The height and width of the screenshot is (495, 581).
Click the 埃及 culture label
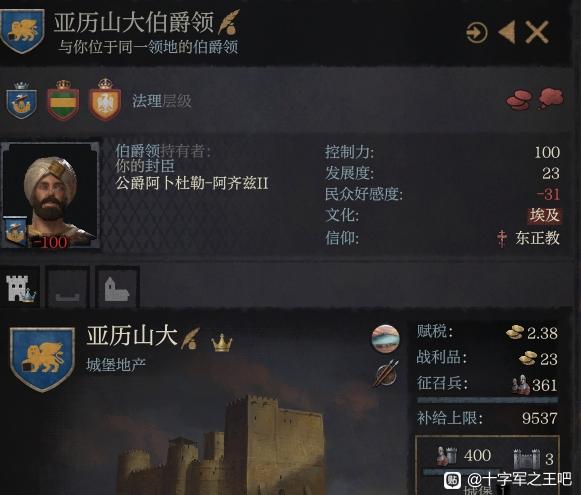544,215
